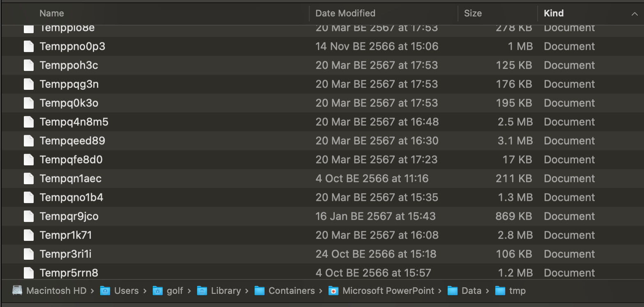The image size is (644, 307).
Task: Toggle sort order arrow in Kind column
Action: pos(634,14)
